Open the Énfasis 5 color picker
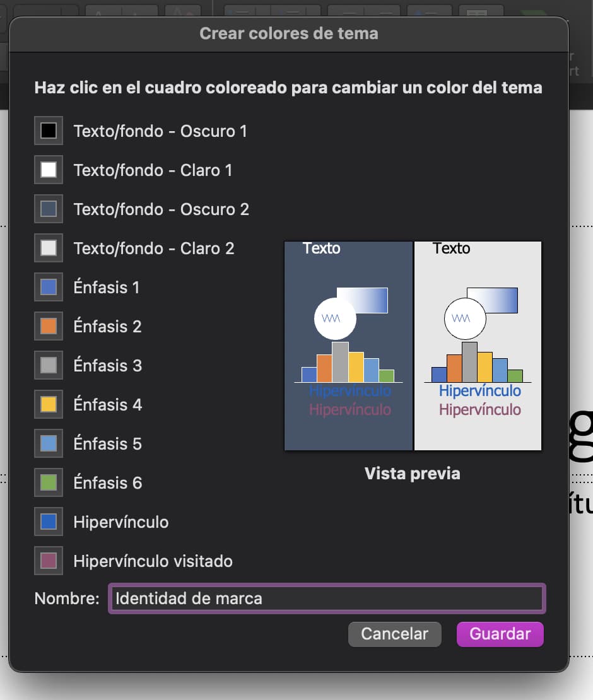Image resolution: width=593 pixels, height=700 pixels. point(48,443)
